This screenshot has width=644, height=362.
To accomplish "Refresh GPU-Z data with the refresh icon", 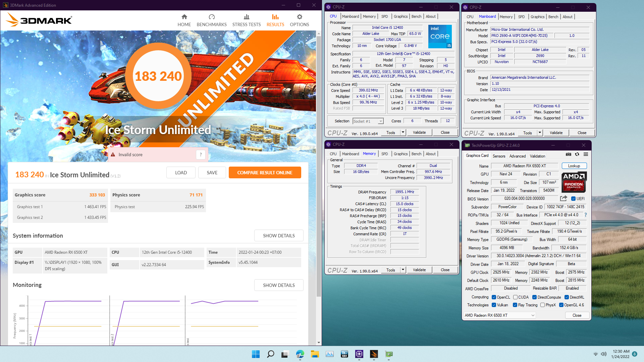I will (577, 155).
